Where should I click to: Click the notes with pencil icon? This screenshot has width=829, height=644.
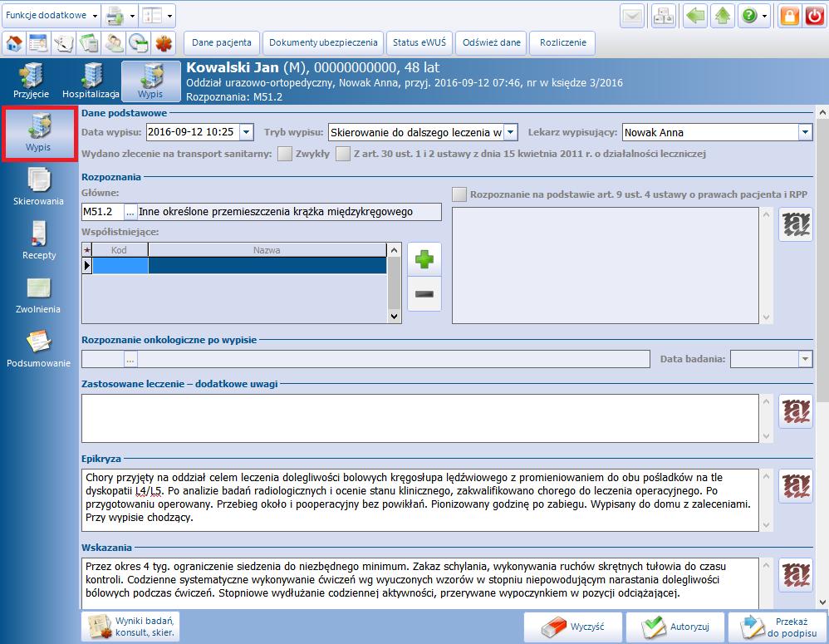(63, 43)
